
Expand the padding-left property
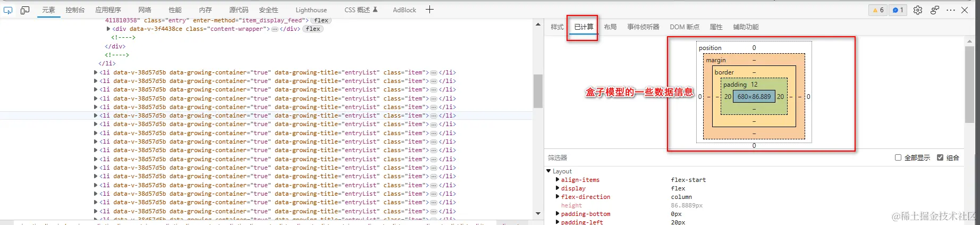point(557,222)
